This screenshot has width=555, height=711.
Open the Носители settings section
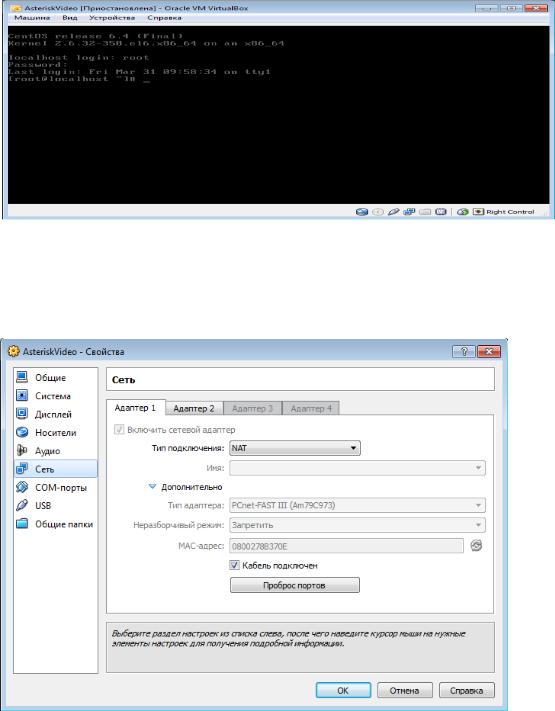click(x=56, y=433)
